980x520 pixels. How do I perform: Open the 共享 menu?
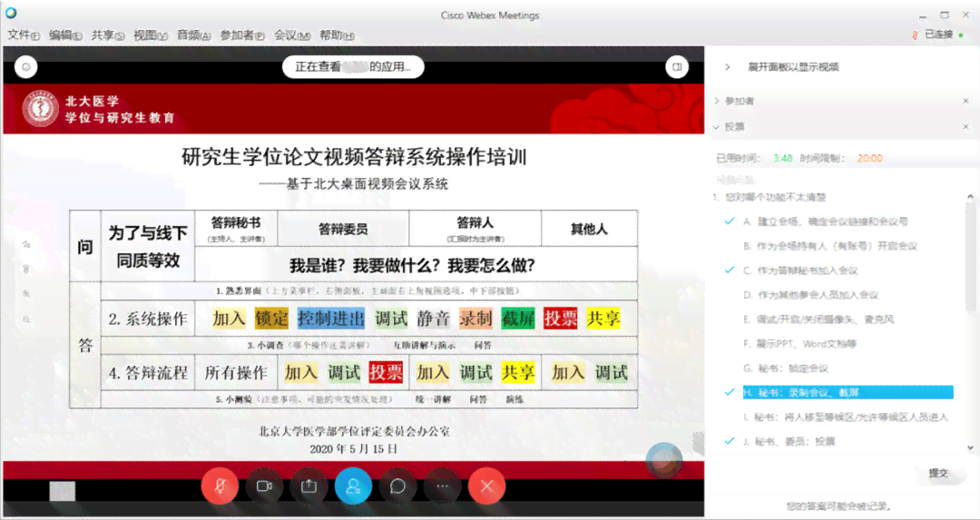click(x=107, y=35)
